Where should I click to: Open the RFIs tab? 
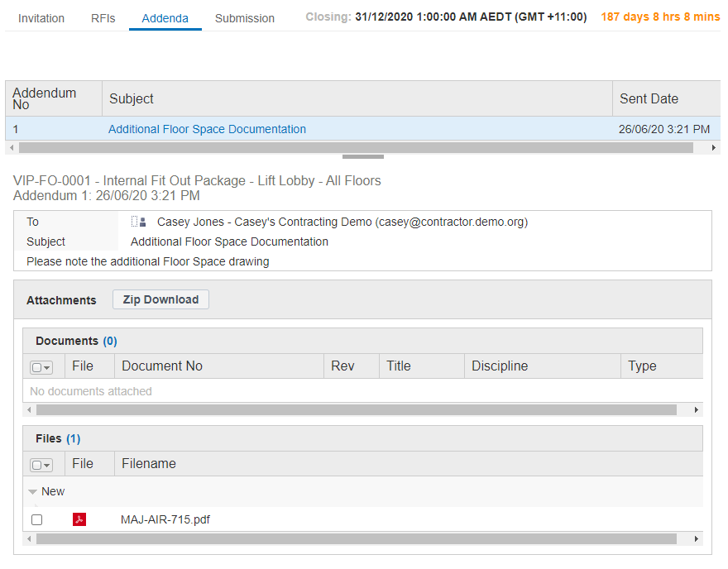point(103,18)
